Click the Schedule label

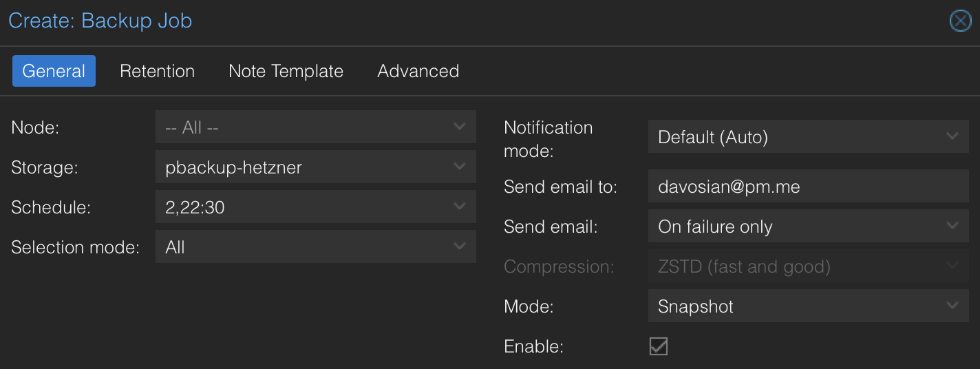coord(51,207)
